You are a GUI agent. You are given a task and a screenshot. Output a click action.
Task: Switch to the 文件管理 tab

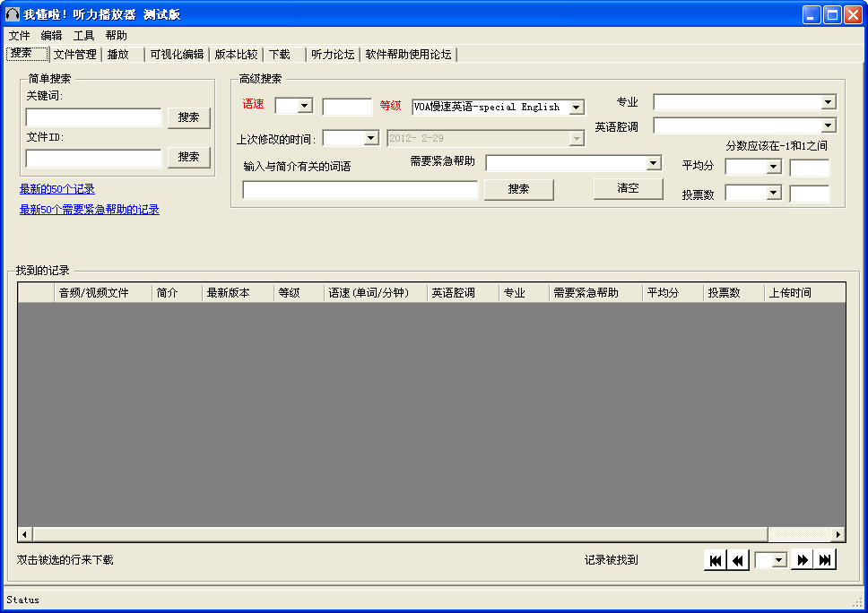(x=74, y=54)
